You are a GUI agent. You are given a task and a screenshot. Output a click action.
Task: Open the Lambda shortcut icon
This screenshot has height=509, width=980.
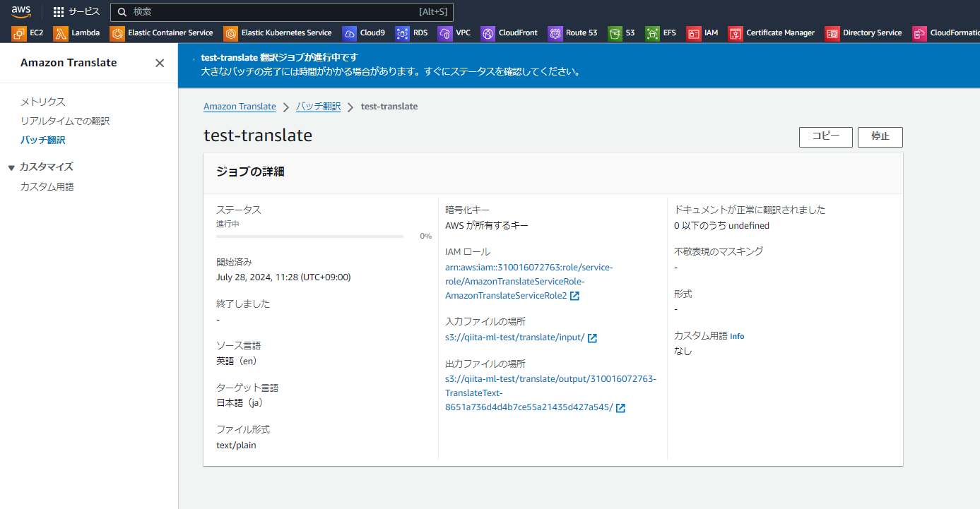(x=61, y=33)
